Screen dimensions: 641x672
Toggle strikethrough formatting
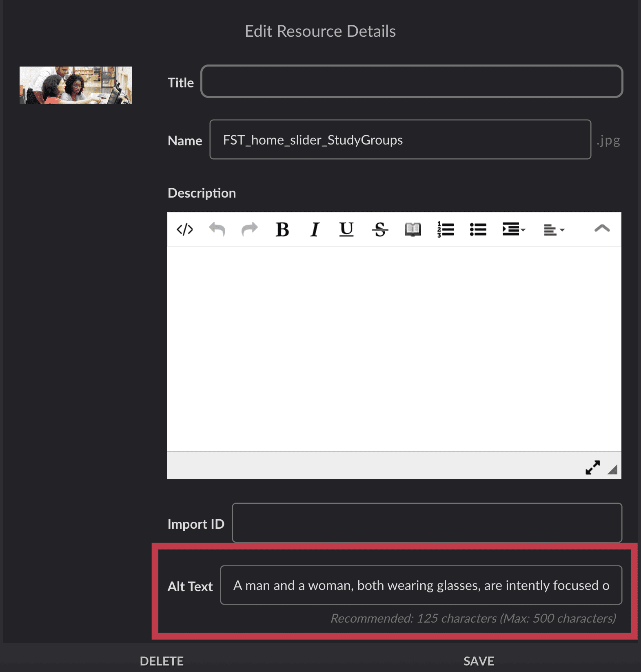(380, 229)
